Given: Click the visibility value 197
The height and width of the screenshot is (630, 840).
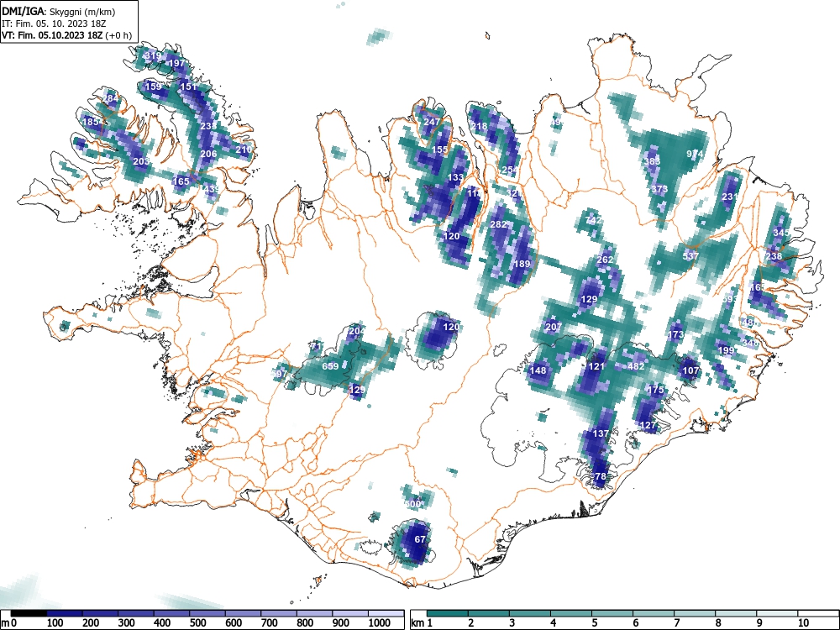Looking at the screenshot, I should tap(176, 63).
